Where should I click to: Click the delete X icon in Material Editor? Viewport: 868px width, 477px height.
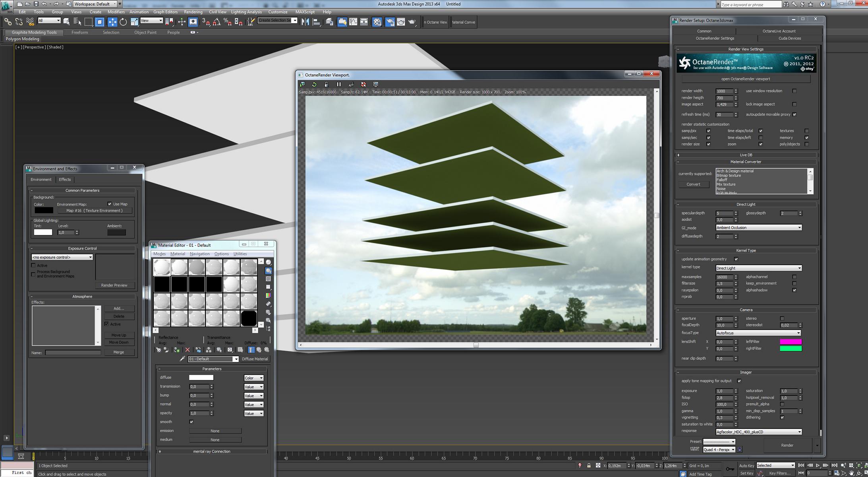pyautogui.click(x=188, y=350)
